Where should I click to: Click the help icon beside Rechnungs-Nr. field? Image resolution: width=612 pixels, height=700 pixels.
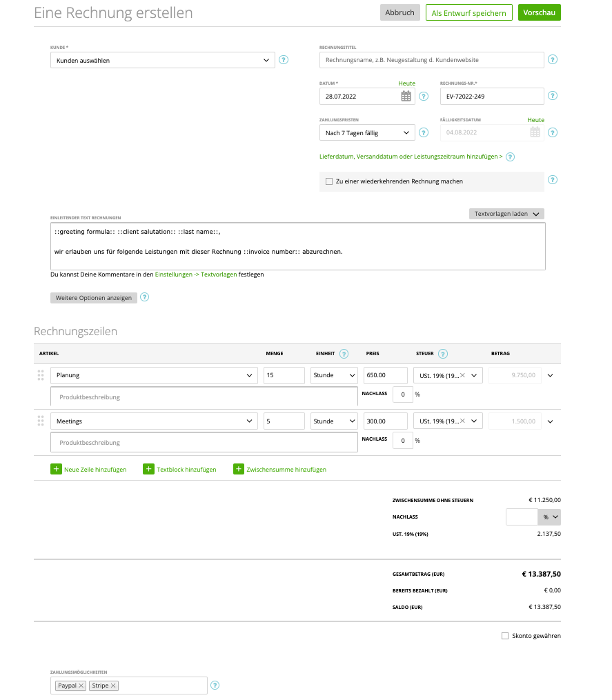tap(552, 96)
